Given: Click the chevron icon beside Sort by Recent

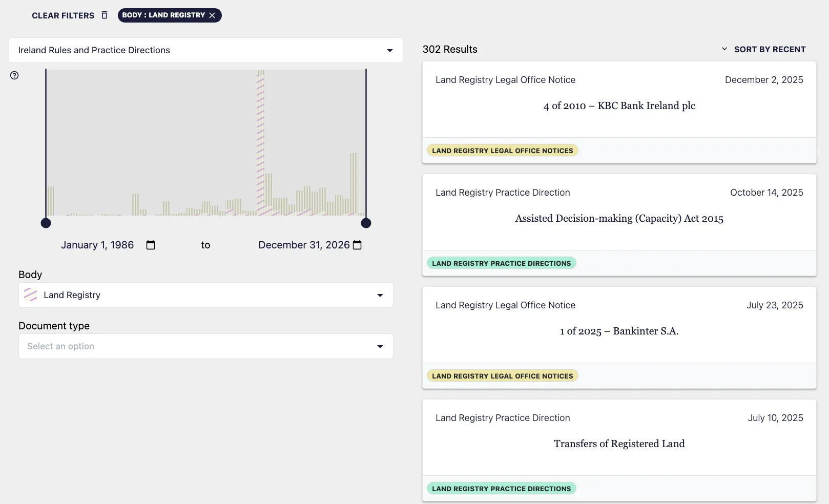Looking at the screenshot, I should [x=724, y=49].
